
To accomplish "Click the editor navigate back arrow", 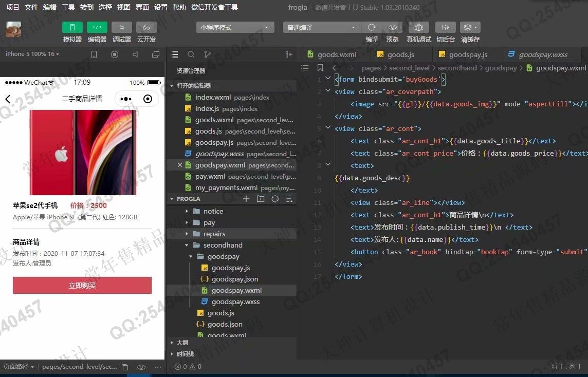I will click(335, 68).
